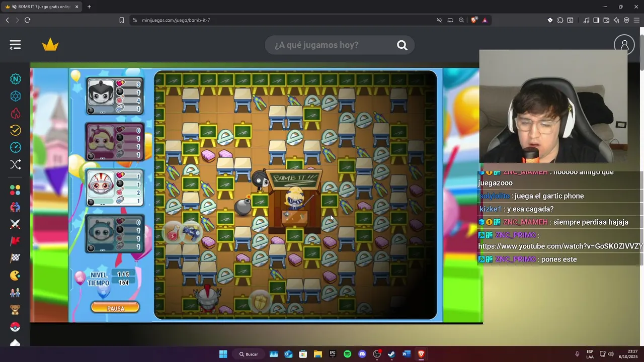Go back to the previous page
The image size is (644, 362).
[x=7, y=20]
